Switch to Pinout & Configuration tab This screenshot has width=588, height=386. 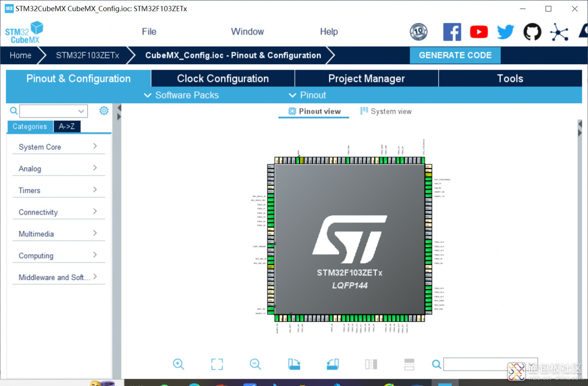pyautogui.click(x=78, y=78)
